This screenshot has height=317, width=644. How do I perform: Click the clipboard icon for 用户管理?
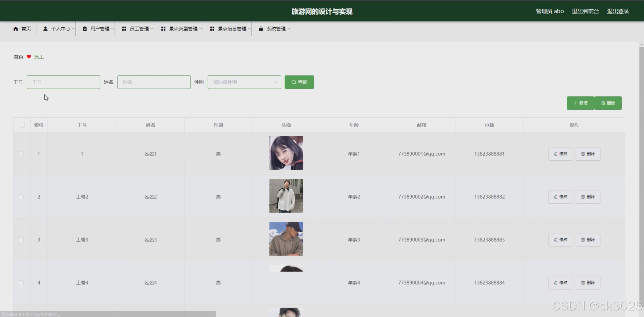85,29
